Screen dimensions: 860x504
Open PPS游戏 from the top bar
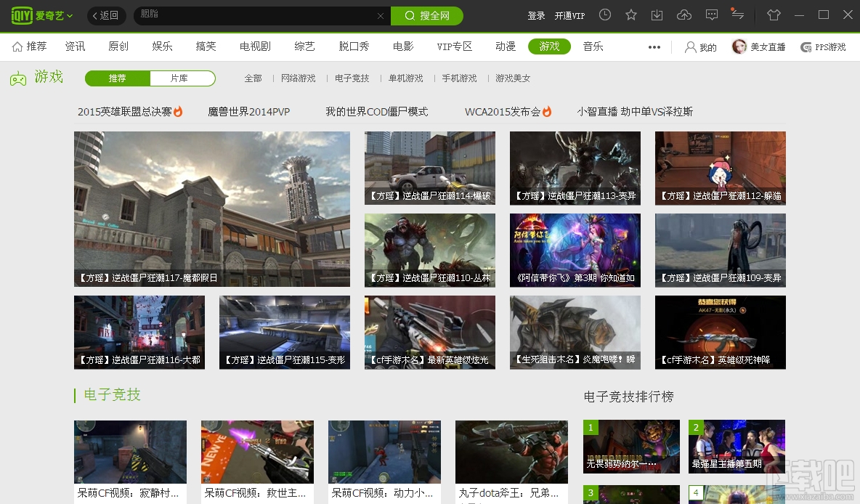click(822, 46)
